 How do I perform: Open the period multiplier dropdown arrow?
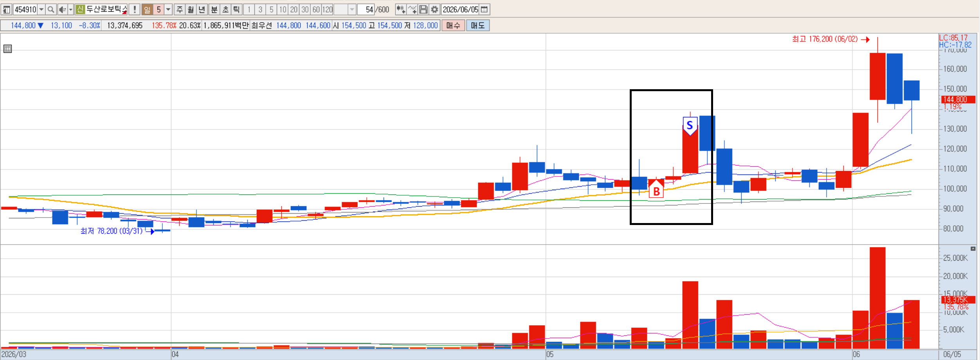point(168,9)
